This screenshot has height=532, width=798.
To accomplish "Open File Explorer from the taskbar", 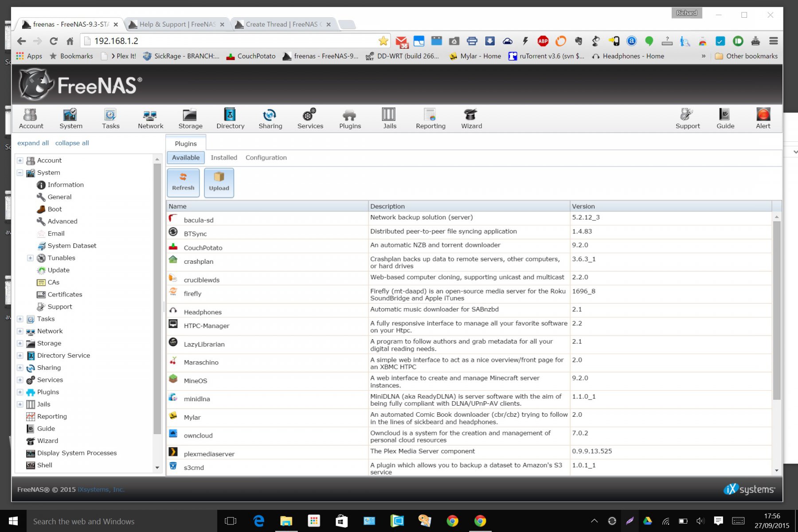I will 286,521.
